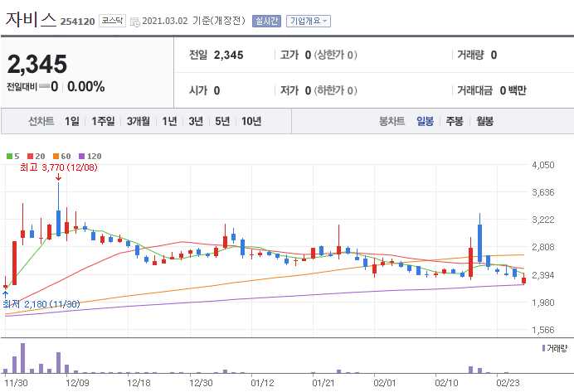Viewport: 574px width, 392px height.
Task: Select the 1주일 line chart tab
Action: [x=103, y=121]
